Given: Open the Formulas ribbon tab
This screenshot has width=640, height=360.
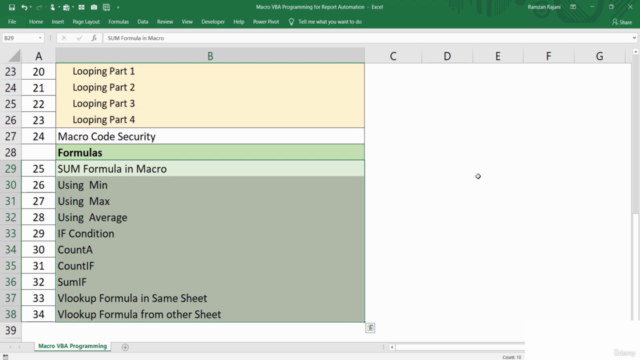Looking at the screenshot, I should tap(118, 22).
